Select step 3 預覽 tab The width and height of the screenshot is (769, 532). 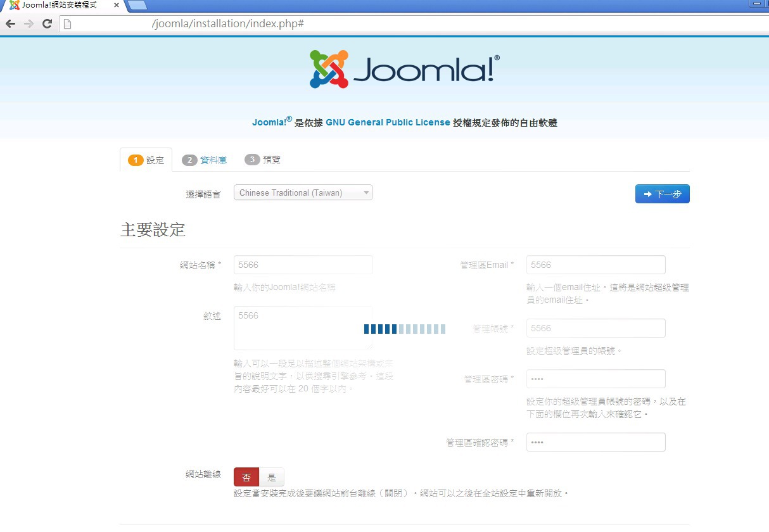[x=262, y=160]
